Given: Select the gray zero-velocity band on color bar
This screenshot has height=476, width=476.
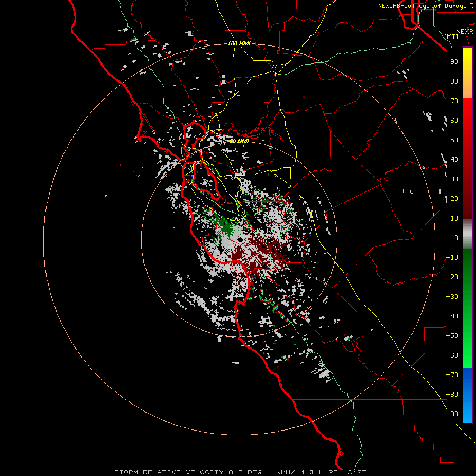Looking at the screenshot, I should coord(467,234).
